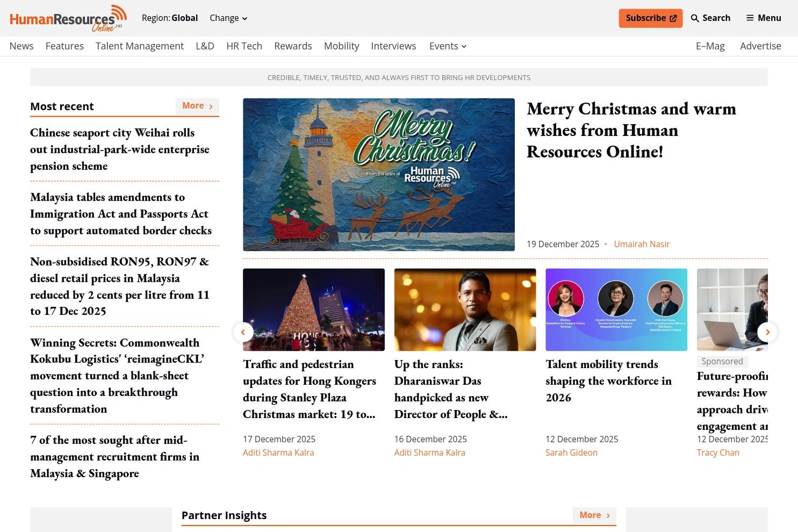The height and width of the screenshot is (532, 798).
Task: Open the Merry Christmas lighthouse featured image
Action: (379, 175)
